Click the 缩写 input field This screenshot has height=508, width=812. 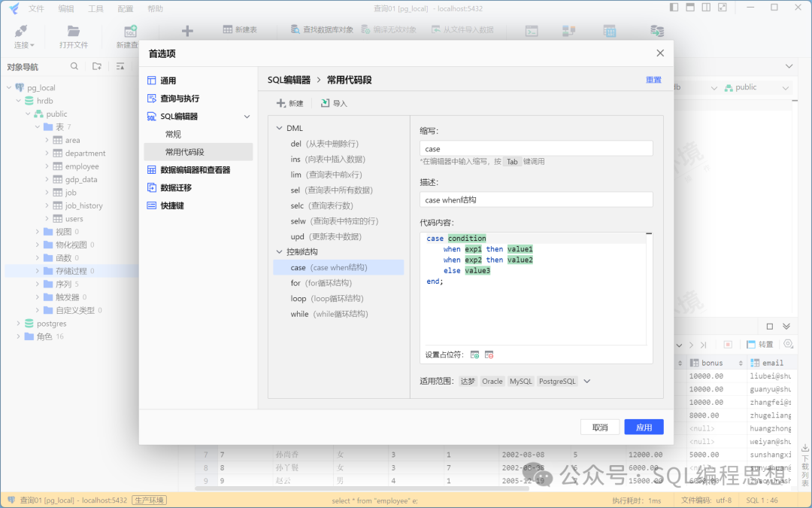(x=536, y=149)
